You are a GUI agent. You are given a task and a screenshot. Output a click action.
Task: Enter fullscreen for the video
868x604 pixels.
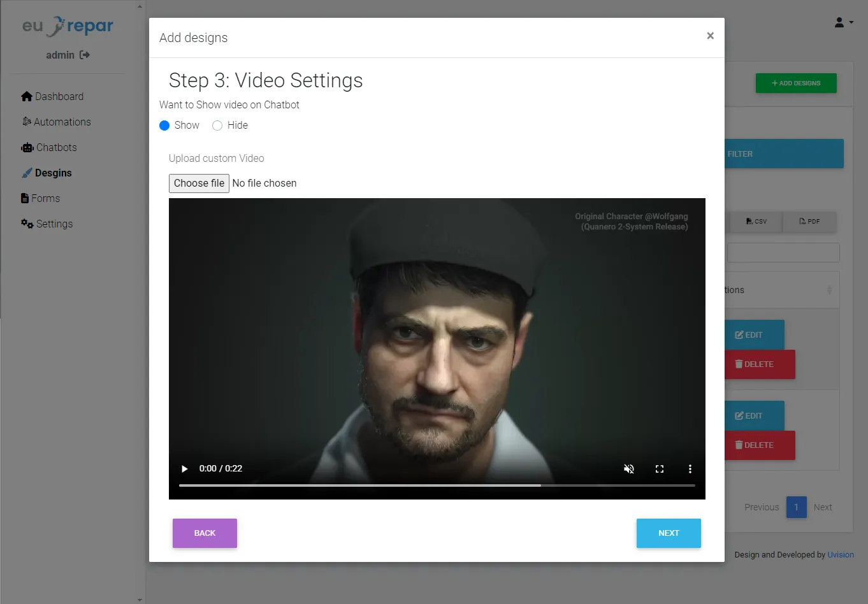660,469
